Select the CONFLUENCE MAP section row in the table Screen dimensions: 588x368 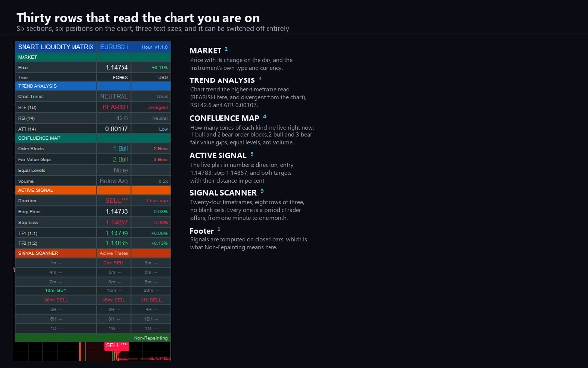[x=93, y=138]
